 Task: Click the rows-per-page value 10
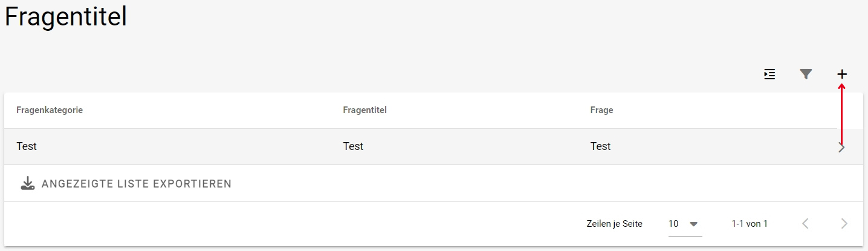point(673,224)
